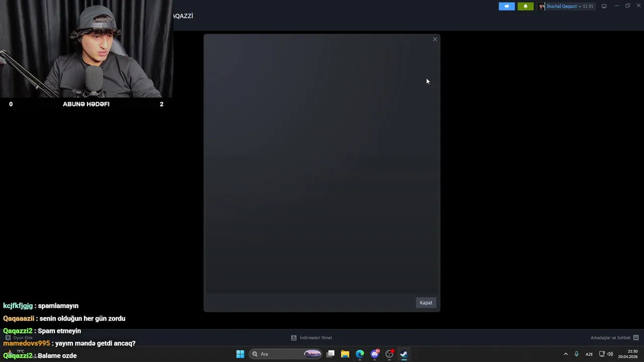Click Oyun Ekle to add a game
644x362 pixels.
click(19, 338)
